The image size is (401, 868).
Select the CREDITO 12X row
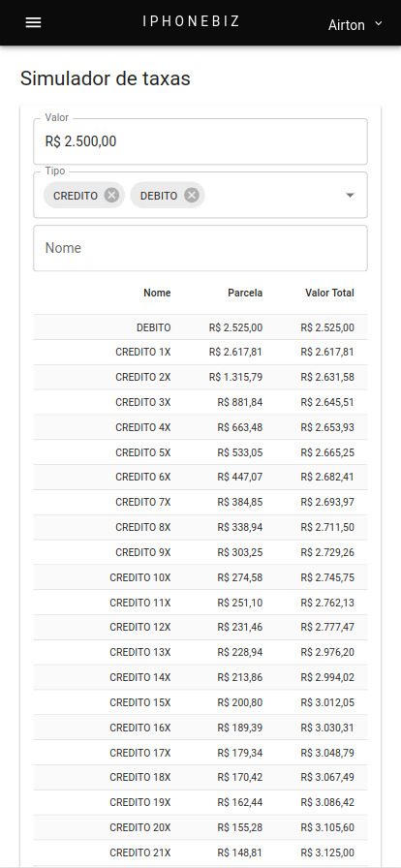pos(200,627)
